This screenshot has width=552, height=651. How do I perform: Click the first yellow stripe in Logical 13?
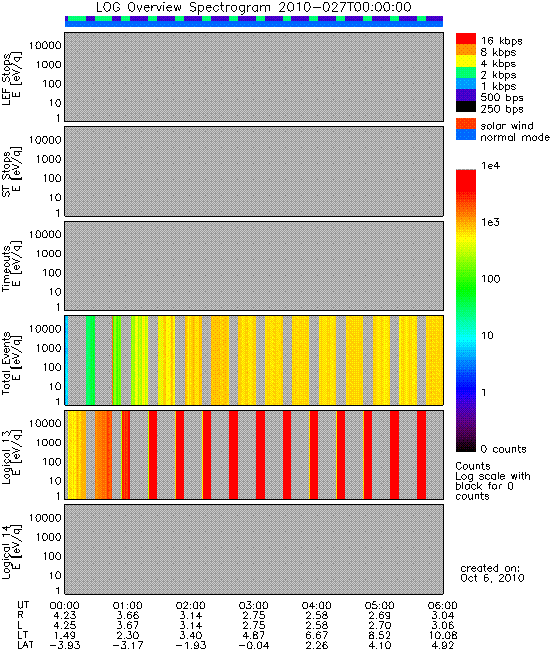[77, 455]
